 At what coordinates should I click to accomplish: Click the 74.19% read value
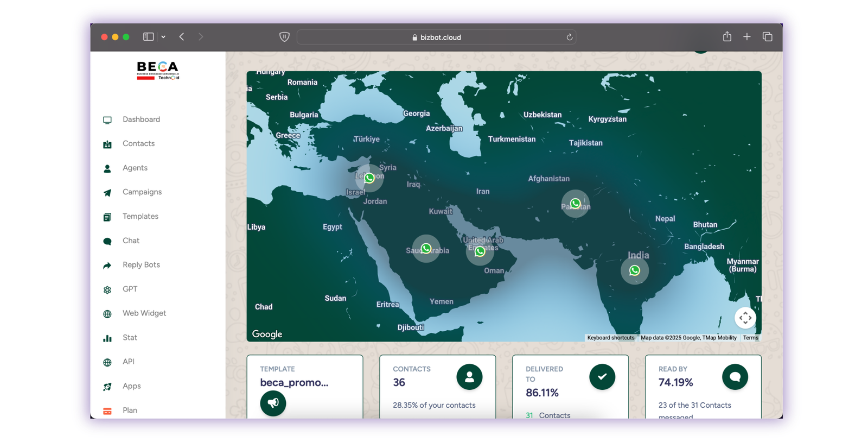click(675, 382)
